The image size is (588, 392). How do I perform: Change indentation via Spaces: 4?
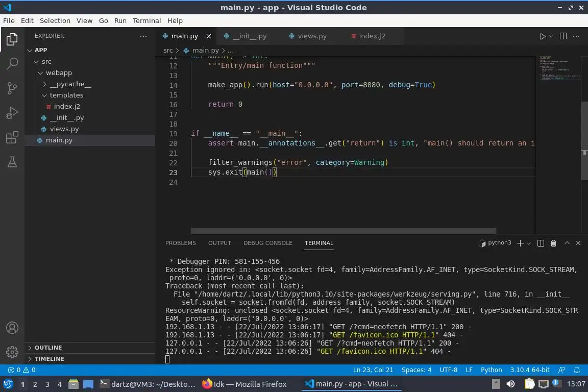(x=416, y=370)
